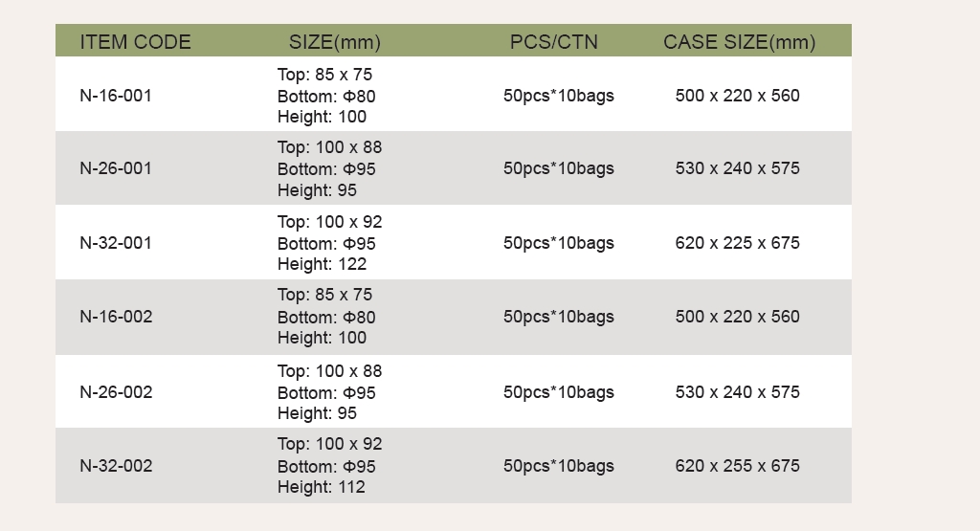Select item code N-32-001
This screenshot has width=980, height=531.
point(116,243)
